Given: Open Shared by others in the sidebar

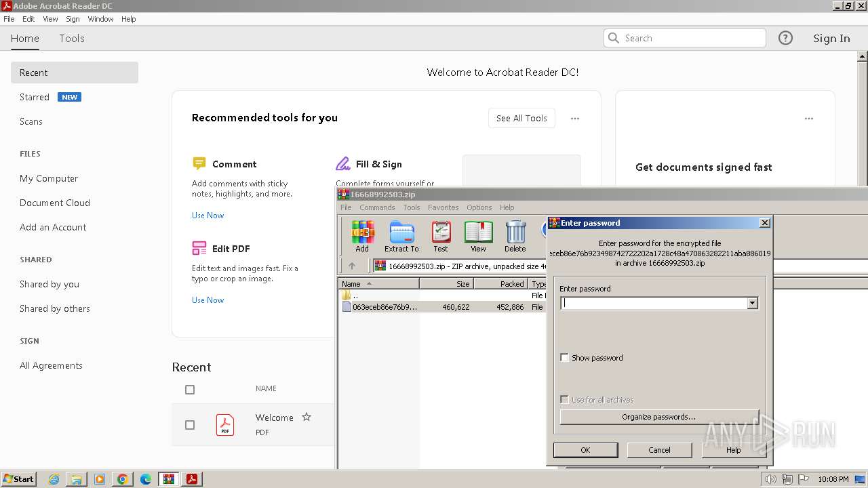Looking at the screenshot, I should pos(55,308).
